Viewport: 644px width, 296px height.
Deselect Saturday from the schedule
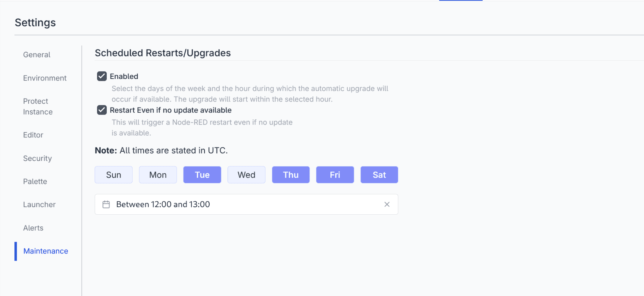379,175
